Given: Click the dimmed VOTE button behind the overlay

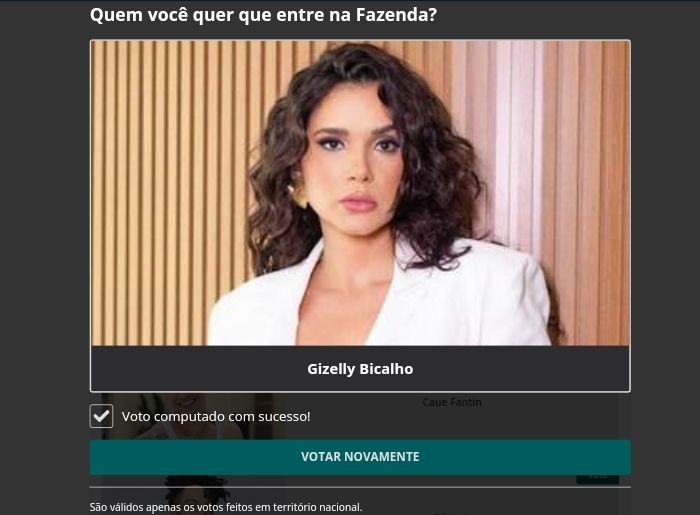Looking at the screenshot, I should (597, 478).
